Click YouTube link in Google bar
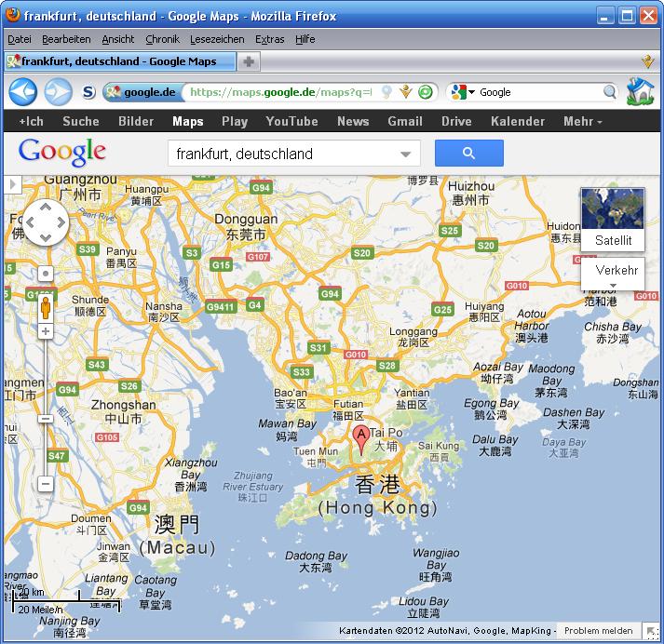 [x=291, y=121]
